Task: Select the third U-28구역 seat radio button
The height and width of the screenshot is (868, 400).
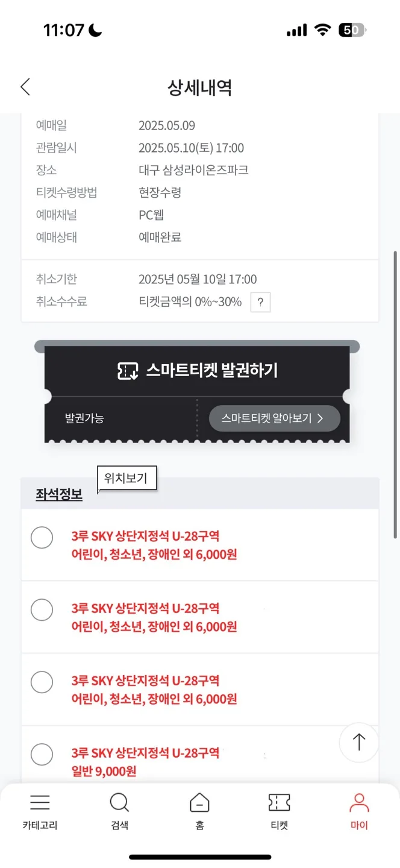Action: tap(42, 682)
